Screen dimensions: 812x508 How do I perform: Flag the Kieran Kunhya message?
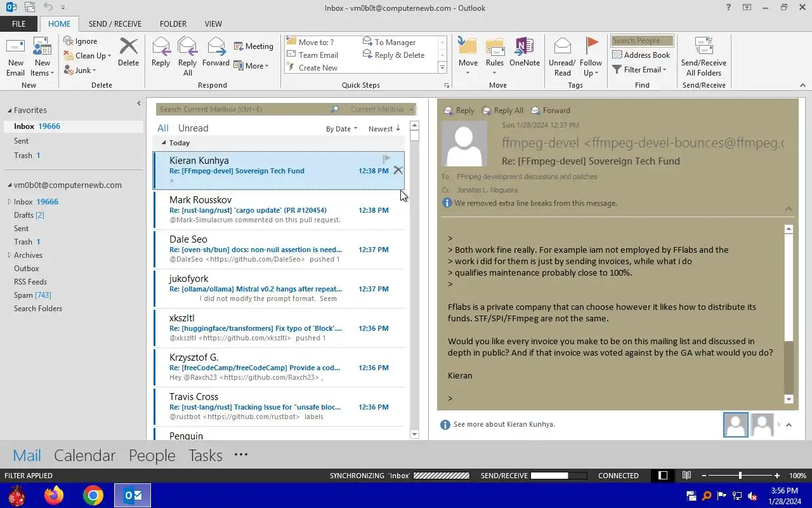coord(386,159)
